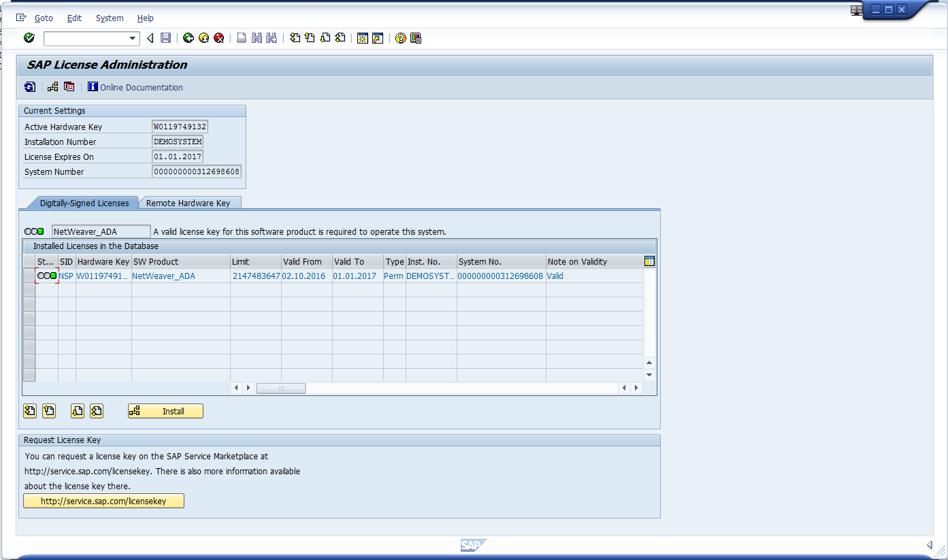This screenshot has height=560, width=948.
Task: Click the red Cancel icon
Action: pyautogui.click(x=218, y=38)
